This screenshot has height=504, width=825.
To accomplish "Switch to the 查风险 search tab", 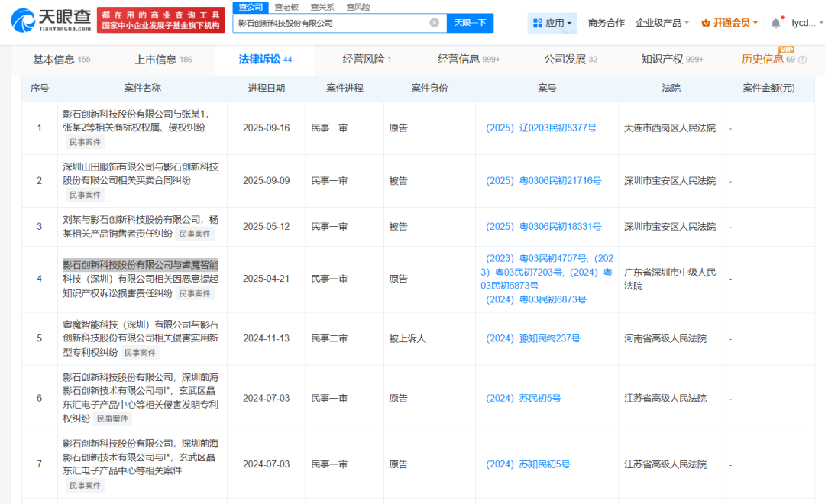I will [x=357, y=7].
